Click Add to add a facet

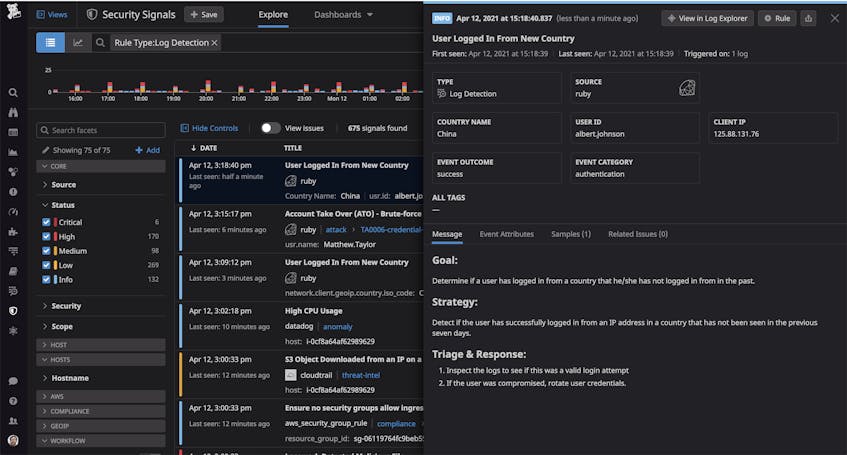pyautogui.click(x=147, y=150)
